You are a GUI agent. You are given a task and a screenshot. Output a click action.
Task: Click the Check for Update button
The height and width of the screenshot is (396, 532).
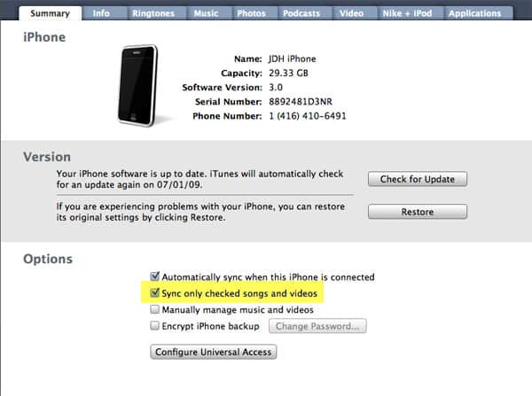coord(418,179)
